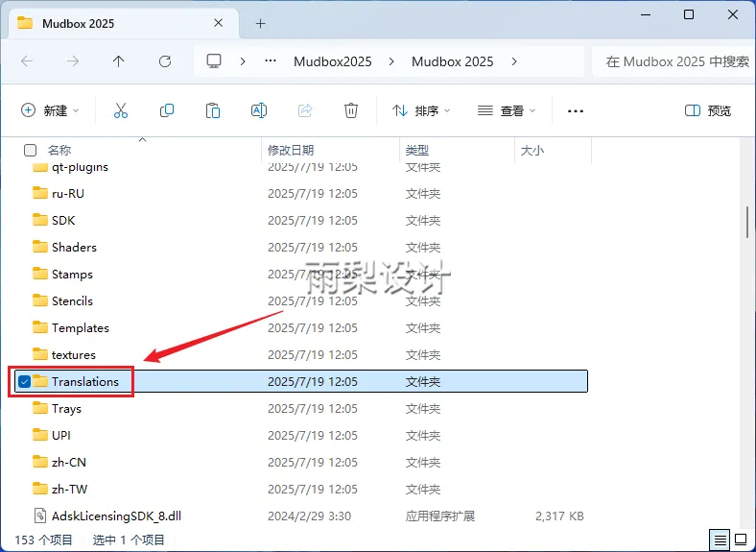Click the Stencils folder icon
Image resolution: width=756 pixels, height=552 pixels.
40,300
